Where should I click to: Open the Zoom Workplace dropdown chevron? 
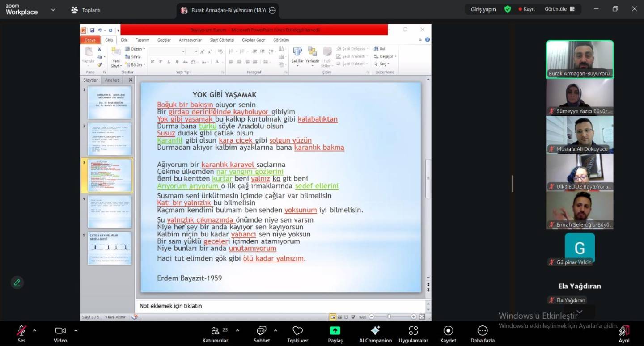[53, 10]
